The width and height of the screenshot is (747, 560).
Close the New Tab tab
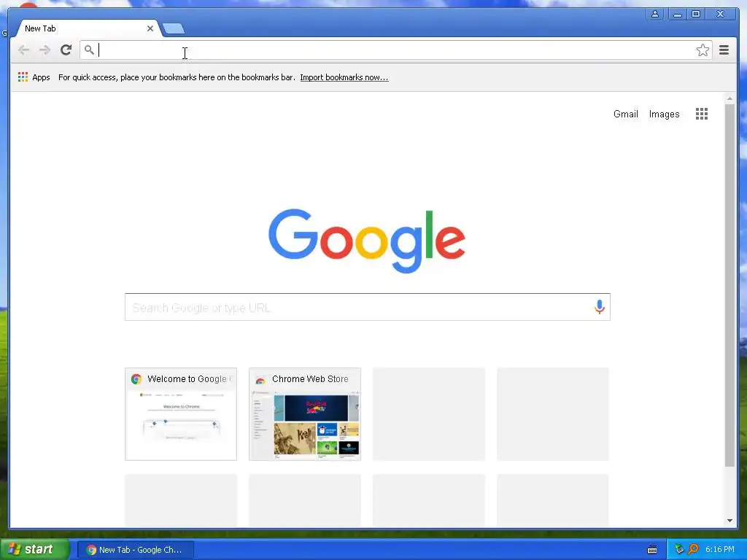tap(150, 28)
